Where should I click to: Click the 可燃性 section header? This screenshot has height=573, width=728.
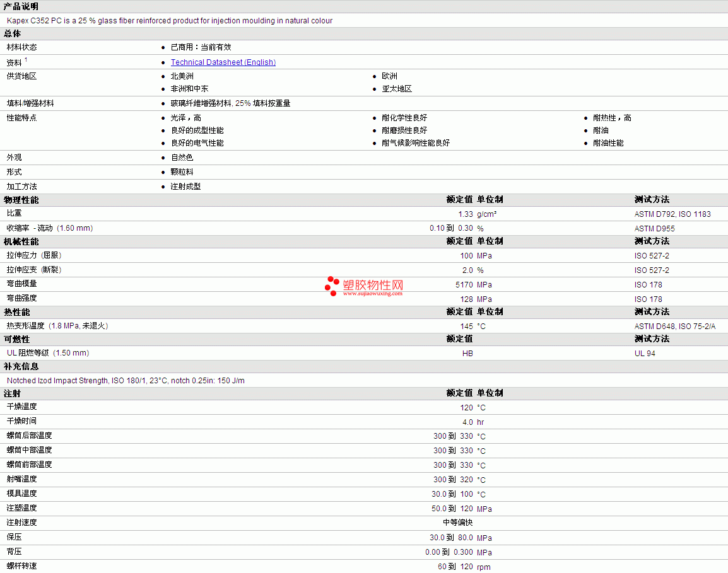click(17, 340)
